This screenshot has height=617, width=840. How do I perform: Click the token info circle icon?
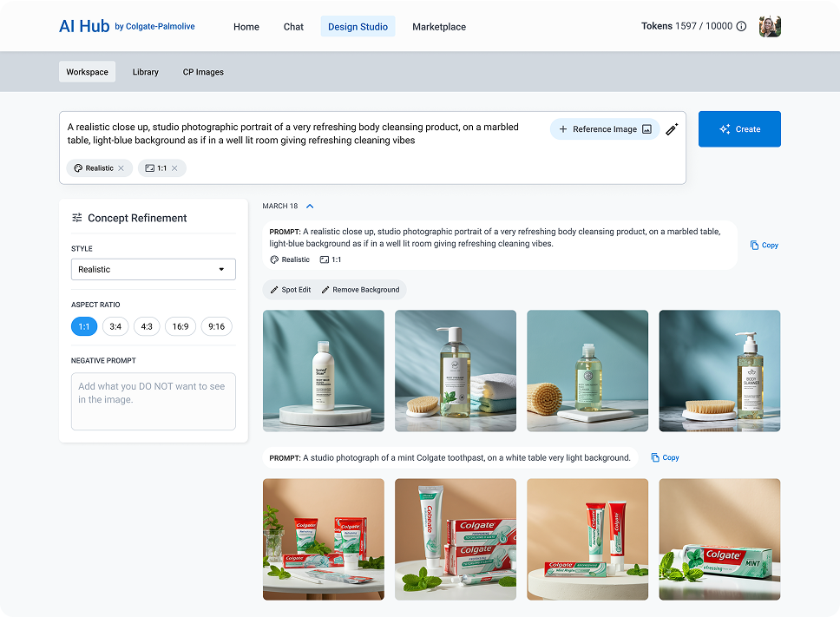(741, 27)
